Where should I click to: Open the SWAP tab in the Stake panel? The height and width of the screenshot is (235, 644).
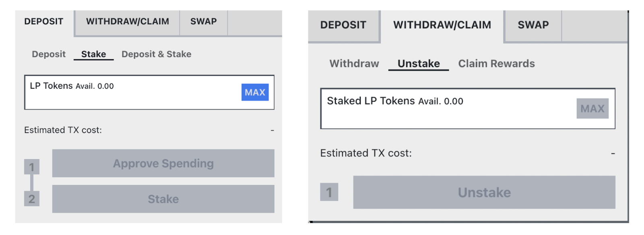[x=203, y=22]
